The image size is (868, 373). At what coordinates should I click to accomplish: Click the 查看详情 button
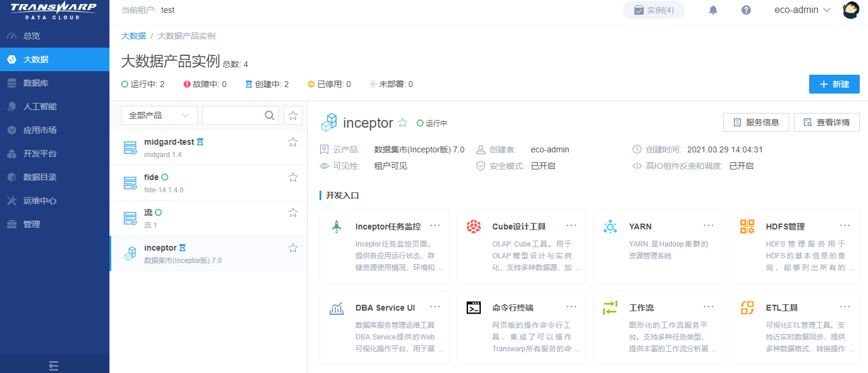pyautogui.click(x=827, y=122)
